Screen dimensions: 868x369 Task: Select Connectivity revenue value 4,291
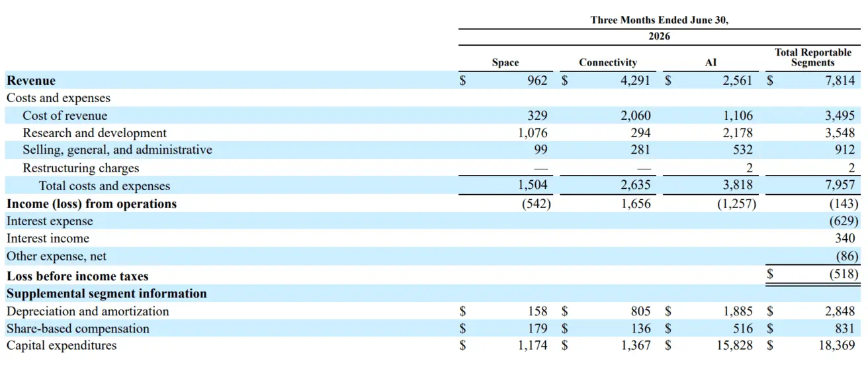point(635,81)
